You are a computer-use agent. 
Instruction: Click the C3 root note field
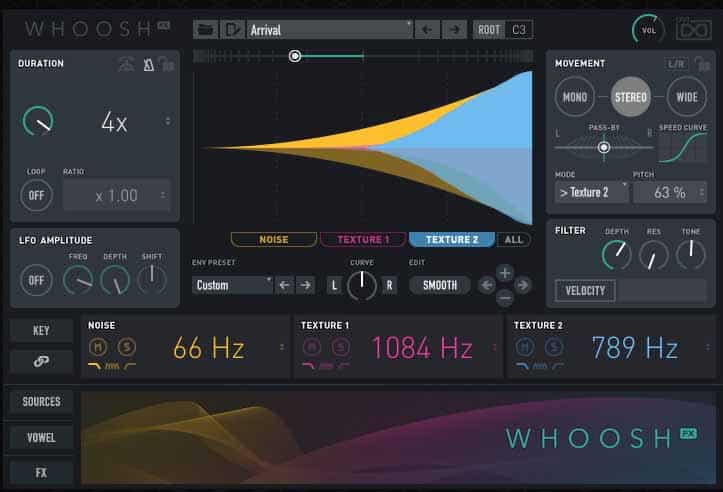(x=519, y=30)
